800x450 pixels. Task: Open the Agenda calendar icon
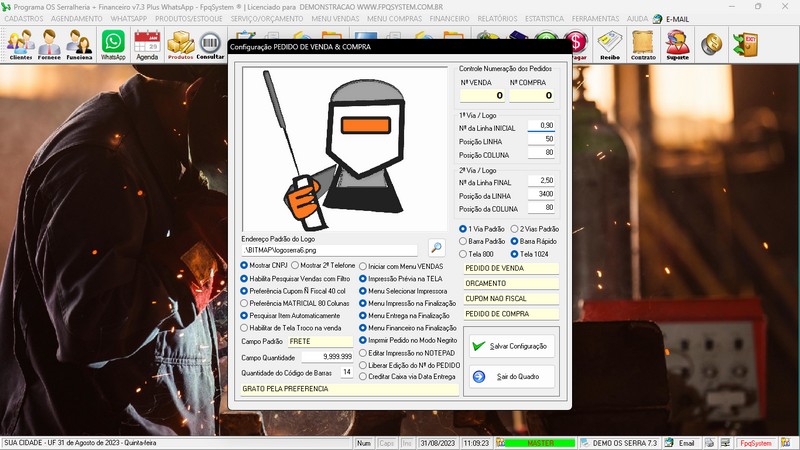pyautogui.click(x=147, y=44)
